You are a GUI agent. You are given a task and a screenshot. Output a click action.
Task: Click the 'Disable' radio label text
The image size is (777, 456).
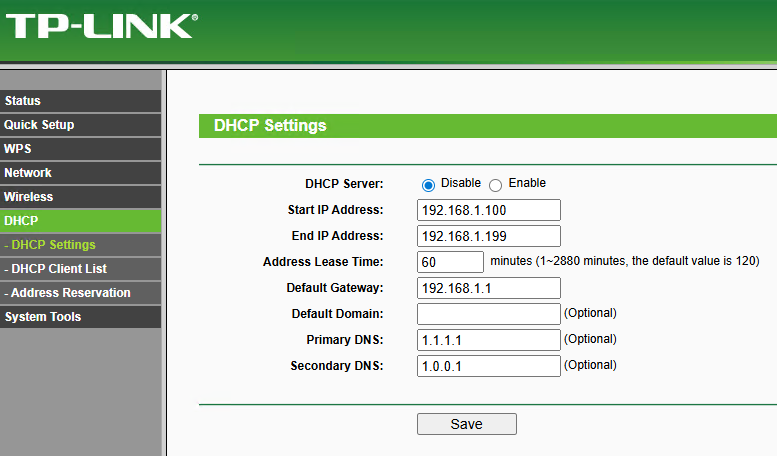pyautogui.click(x=461, y=183)
